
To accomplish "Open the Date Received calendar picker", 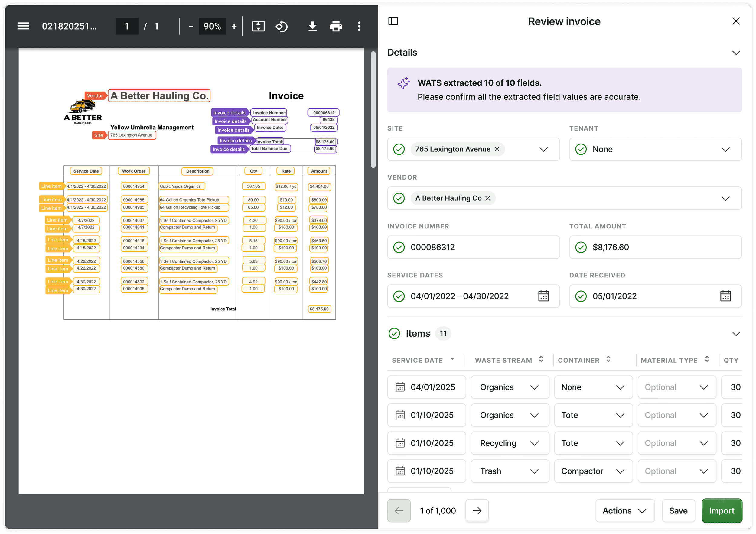I will (x=725, y=296).
